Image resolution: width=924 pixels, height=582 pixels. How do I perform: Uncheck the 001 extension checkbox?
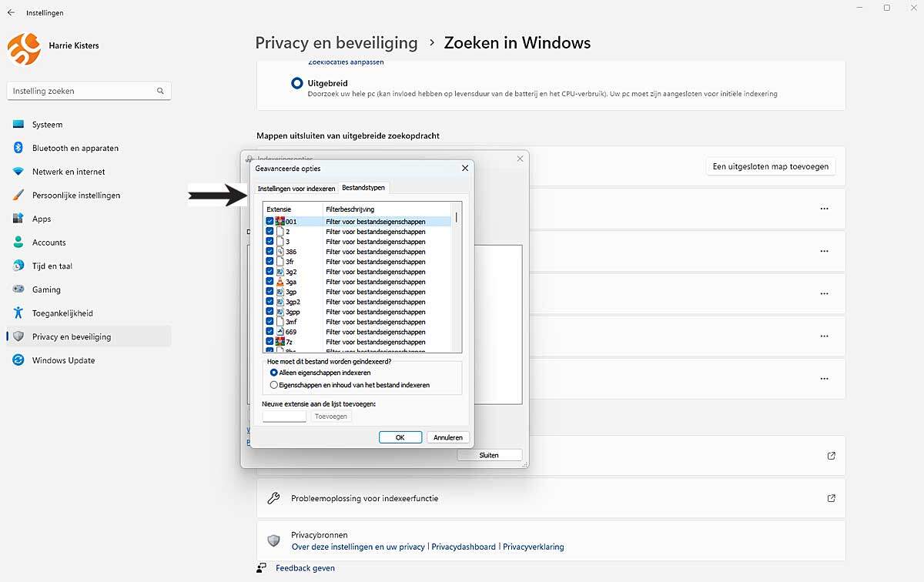click(269, 222)
